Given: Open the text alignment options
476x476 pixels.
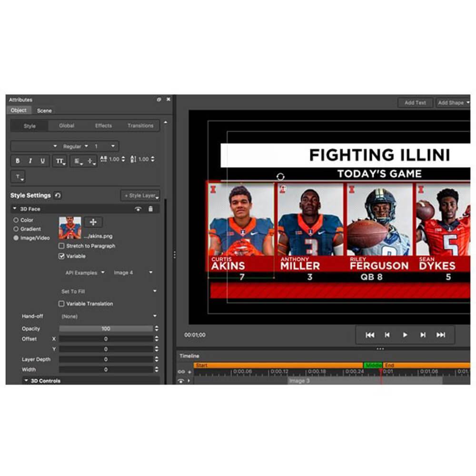Looking at the screenshot, I should pos(78,161).
